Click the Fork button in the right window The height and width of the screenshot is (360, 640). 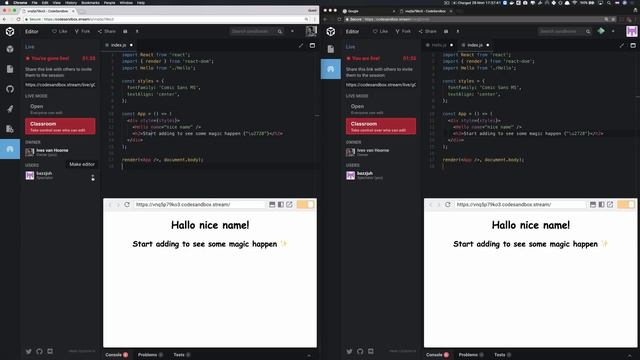[x=403, y=31]
